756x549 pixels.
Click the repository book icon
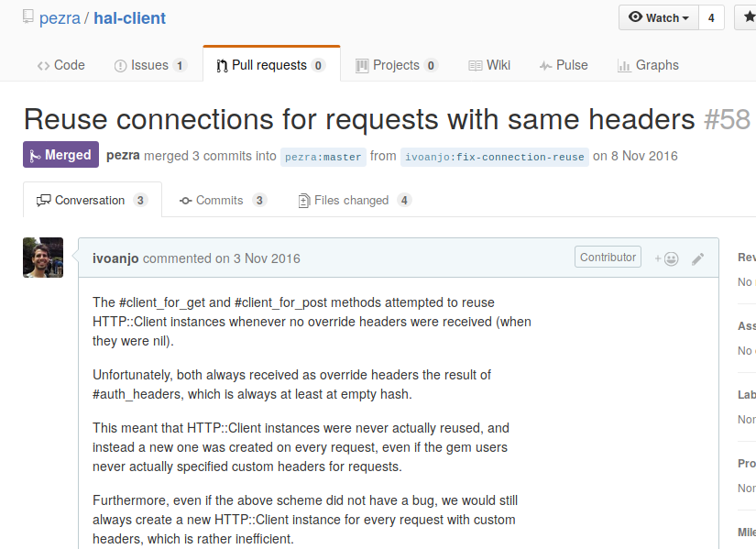click(28, 16)
